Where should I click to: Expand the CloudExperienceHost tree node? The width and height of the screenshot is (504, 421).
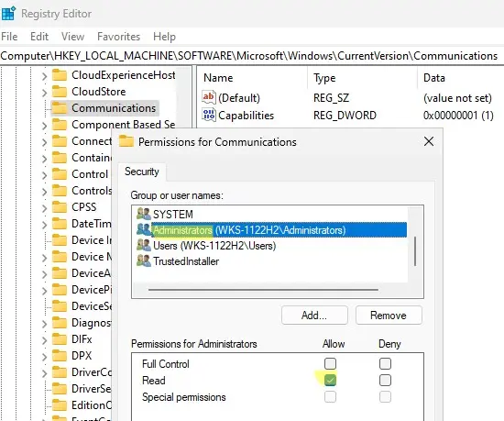(x=44, y=76)
